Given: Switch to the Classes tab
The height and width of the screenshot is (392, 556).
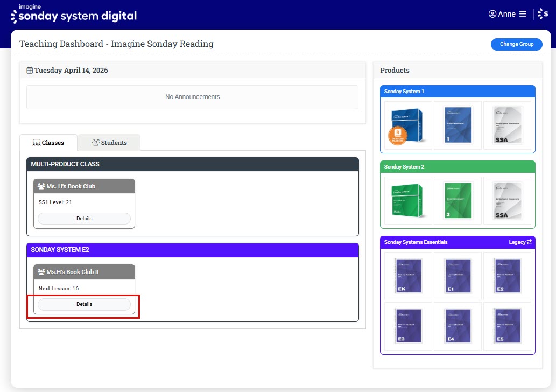Looking at the screenshot, I should [x=48, y=143].
